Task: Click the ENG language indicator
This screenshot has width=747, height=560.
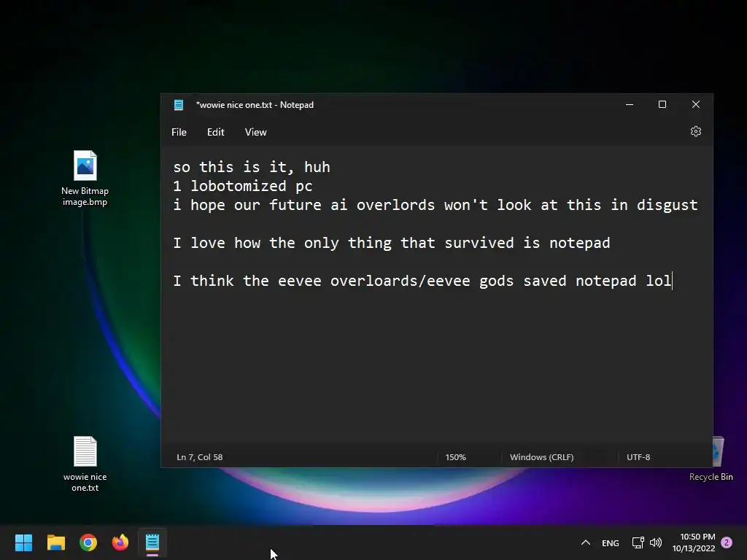Action: (611, 542)
